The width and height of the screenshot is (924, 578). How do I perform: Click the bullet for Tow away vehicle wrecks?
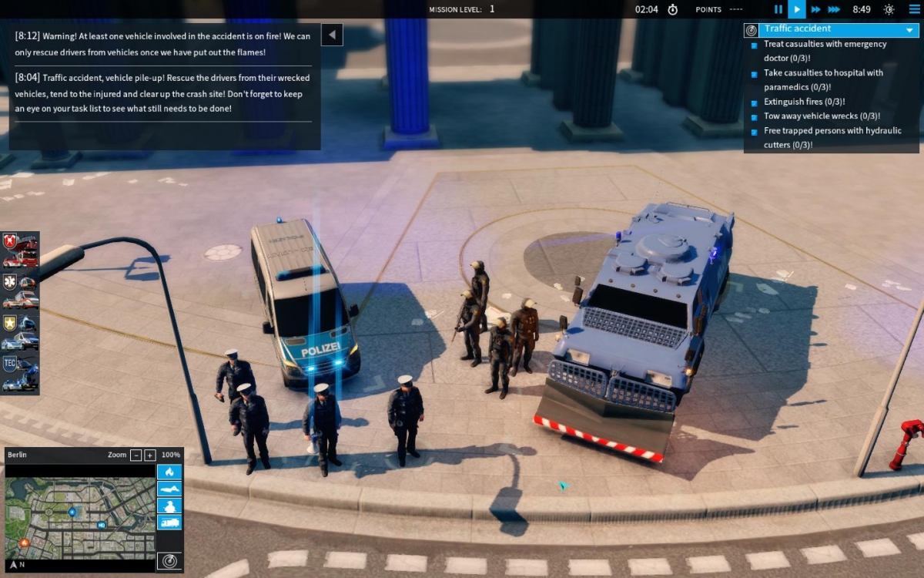point(755,117)
